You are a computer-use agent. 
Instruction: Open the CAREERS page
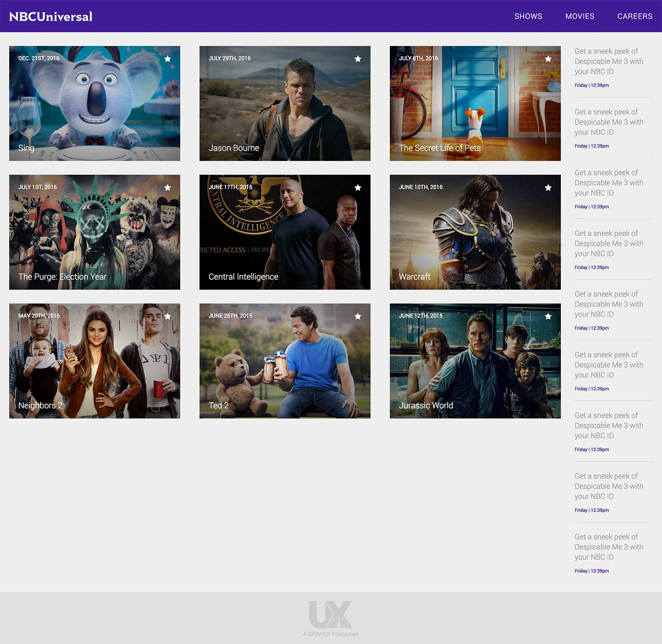pos(635,16)
